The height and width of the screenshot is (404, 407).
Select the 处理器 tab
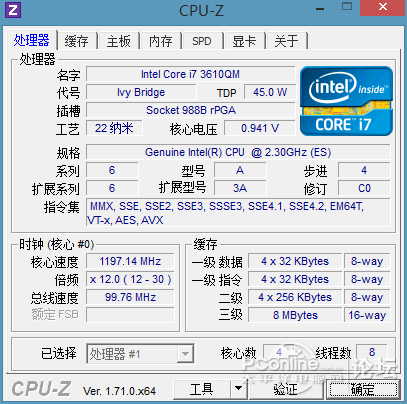tap(32, 40)
